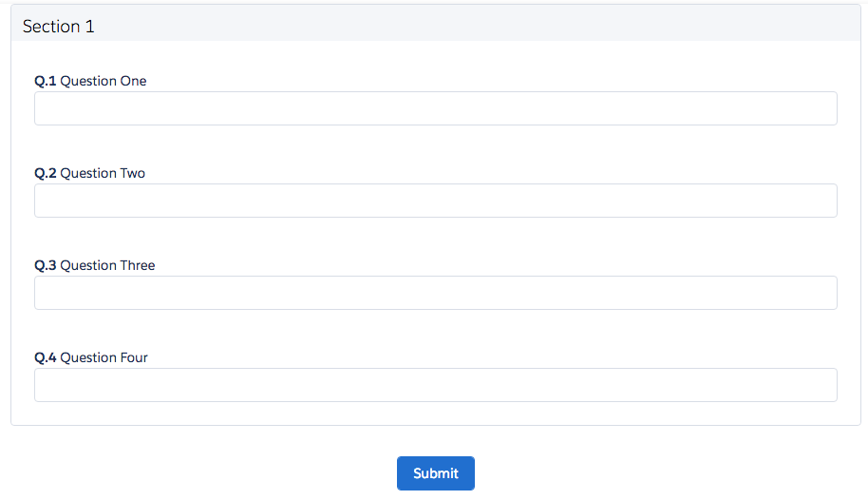Click the word 'Four' in fourth question
Viewport: 868px width, 500px height.
pos(134,357)
